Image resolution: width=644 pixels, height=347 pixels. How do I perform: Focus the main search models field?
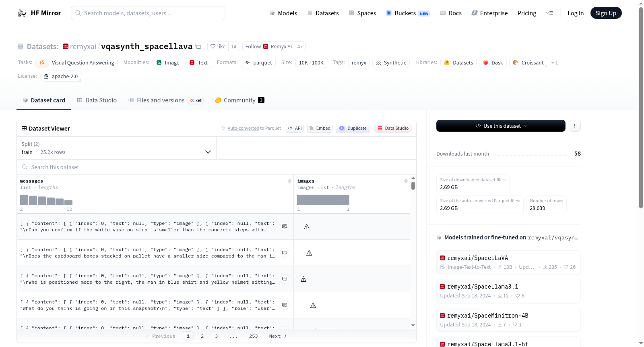148,13
